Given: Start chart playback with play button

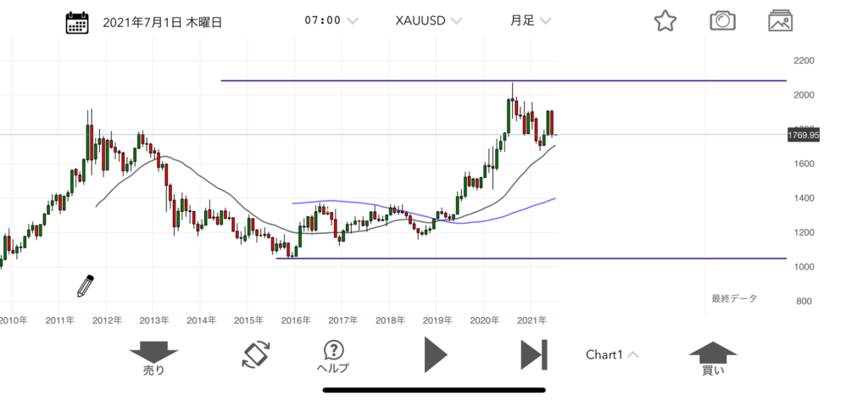Looking at the screenshot, I should click(x=435, y=354).
